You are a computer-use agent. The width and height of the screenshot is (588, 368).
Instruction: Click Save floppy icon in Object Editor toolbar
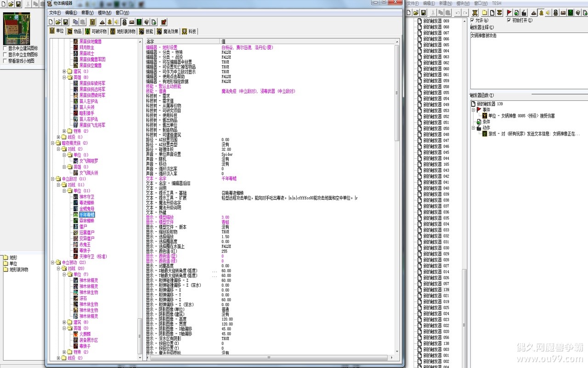tap(66, 22)
